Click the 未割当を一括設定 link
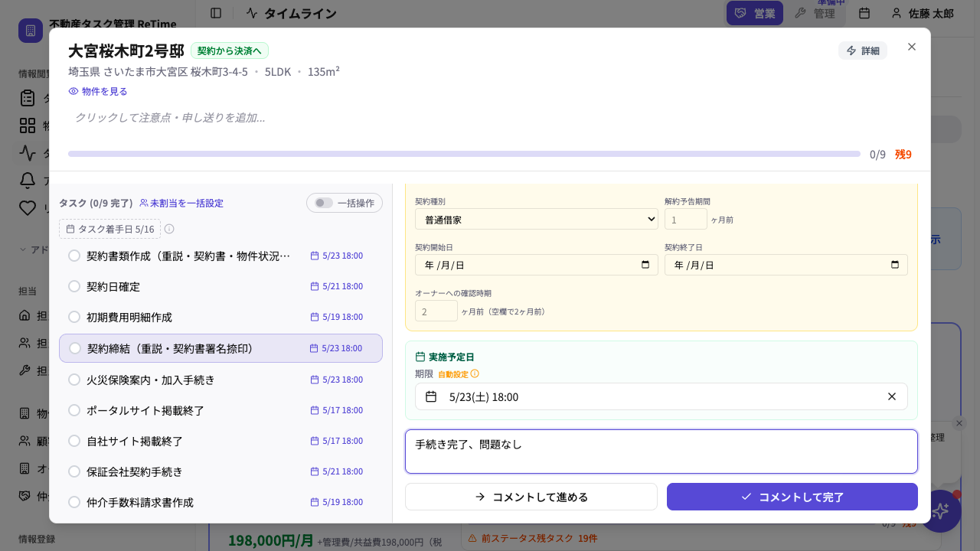Screen dimensions: 980x551 click(181, 203)
